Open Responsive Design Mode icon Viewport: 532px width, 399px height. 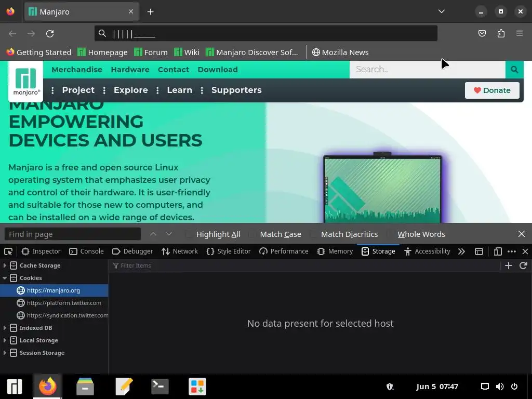point(498,251)
